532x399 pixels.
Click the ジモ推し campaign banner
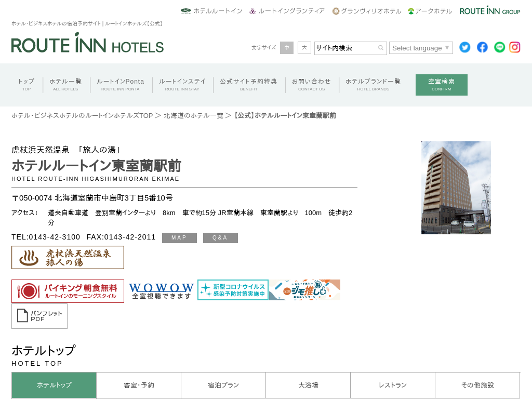point(304,290)
